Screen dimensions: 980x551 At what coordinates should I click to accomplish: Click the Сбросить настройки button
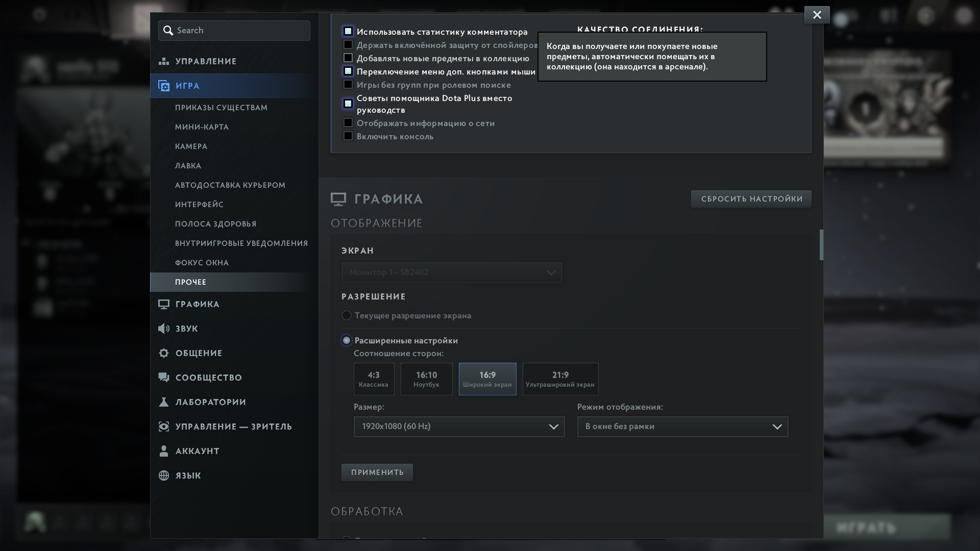pyautogui.click(x=751, y=199)
